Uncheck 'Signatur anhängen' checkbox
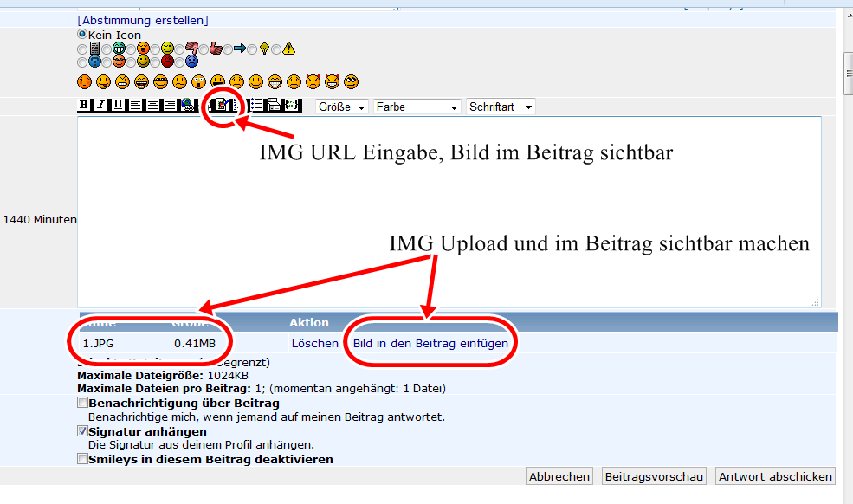This screenshot has height=504, width=853. coord(82,431)
